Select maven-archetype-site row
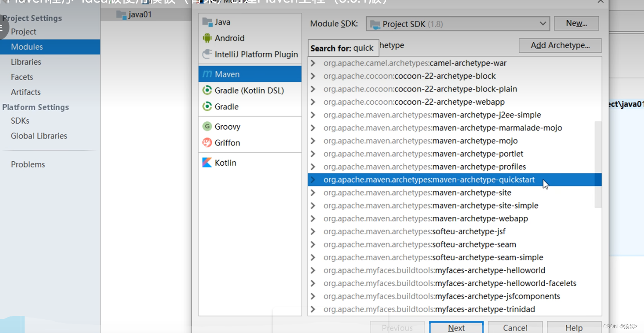This screenshot has width=644, height=333. click(x=455, y=193)
